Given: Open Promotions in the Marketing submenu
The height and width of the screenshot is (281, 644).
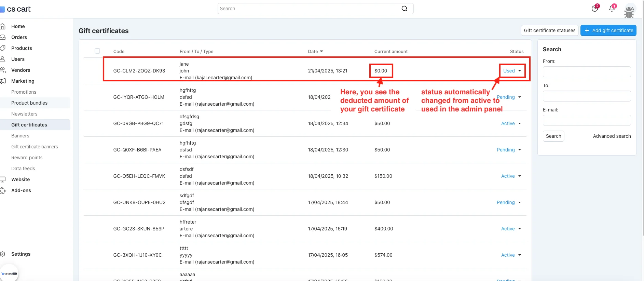Looking at the screenshot, I should point(24,92).
